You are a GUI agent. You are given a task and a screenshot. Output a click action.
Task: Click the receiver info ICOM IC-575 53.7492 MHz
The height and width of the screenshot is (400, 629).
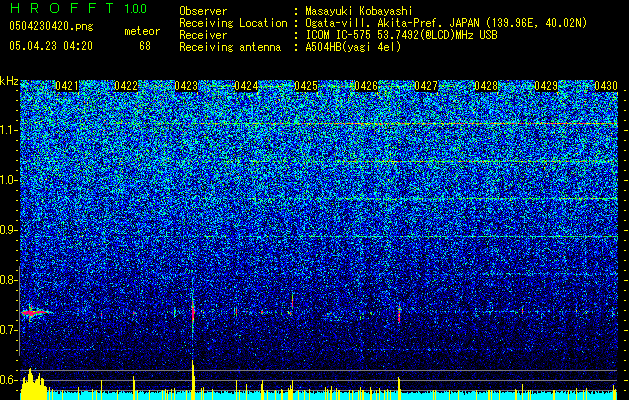tap(401, 35)
